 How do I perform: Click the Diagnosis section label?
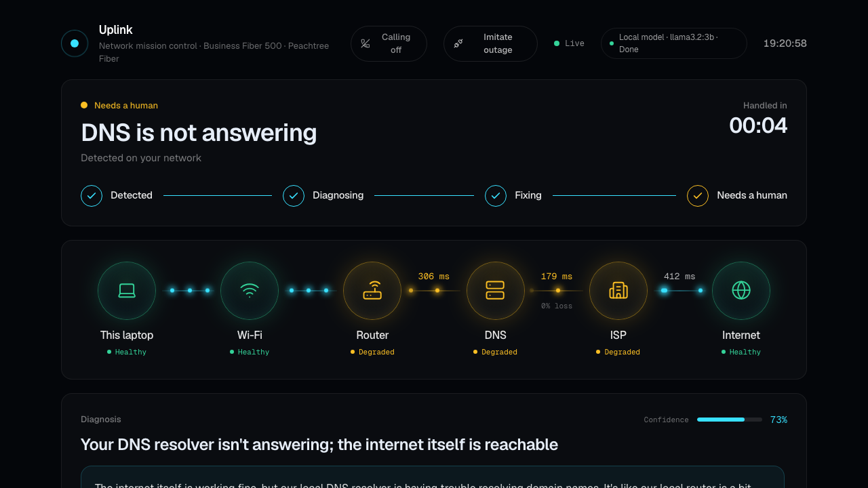(x=101, y=420)
